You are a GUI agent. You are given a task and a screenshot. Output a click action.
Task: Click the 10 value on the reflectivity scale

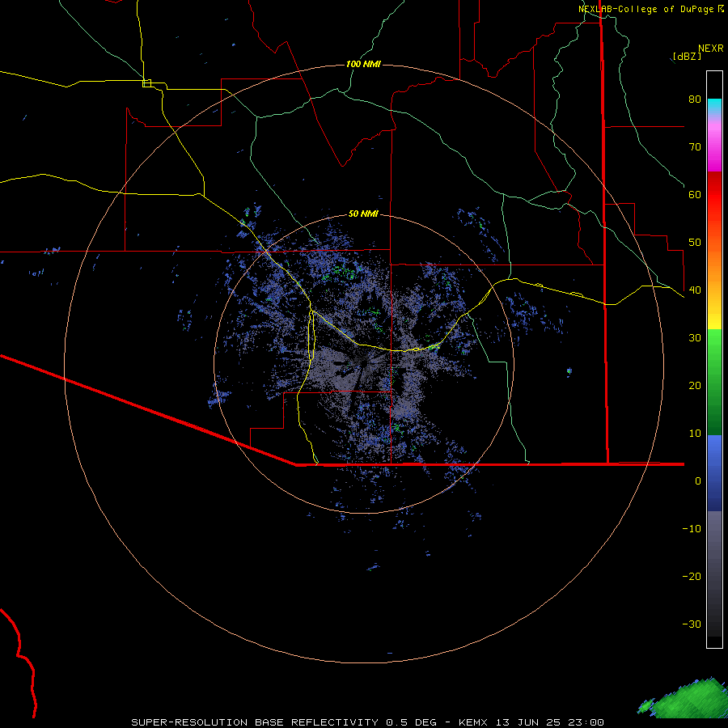pos(695,434)
